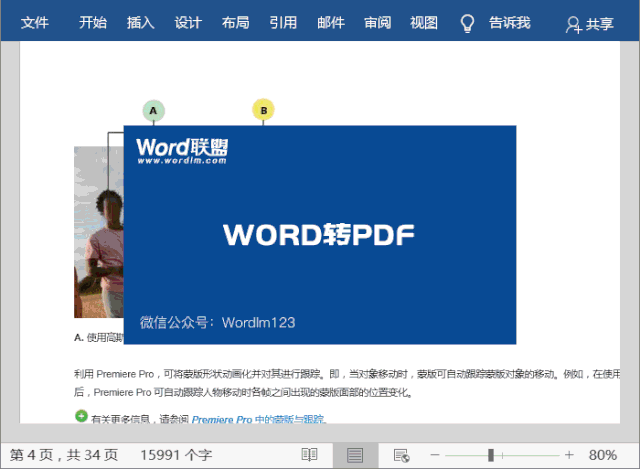This screenshot has height=469, width=640.
Task: Switch to the 插入 (Insert) tab
Action: (141, 23)
